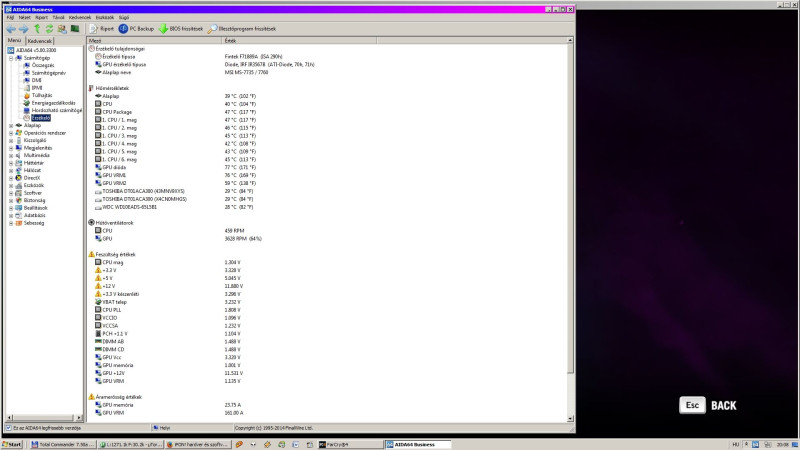
Task: Expand the Háttértár tree node
Action: click(x=11, y=163)
